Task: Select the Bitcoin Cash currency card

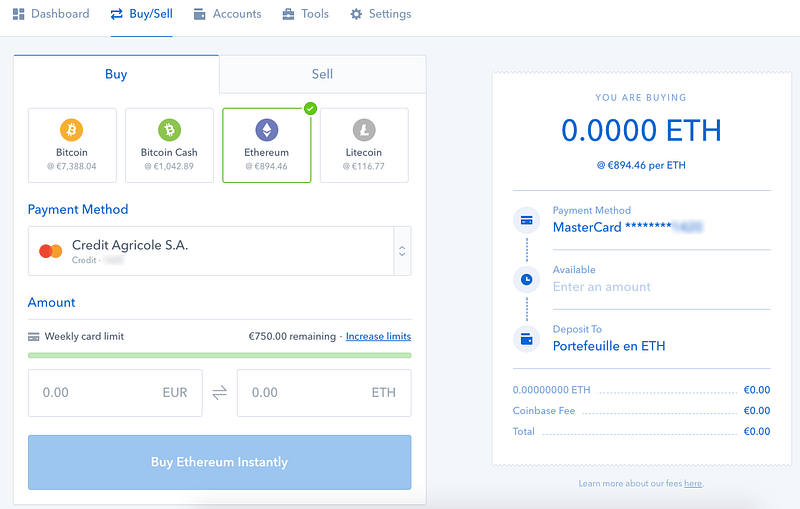Action: tap(169, 145)
